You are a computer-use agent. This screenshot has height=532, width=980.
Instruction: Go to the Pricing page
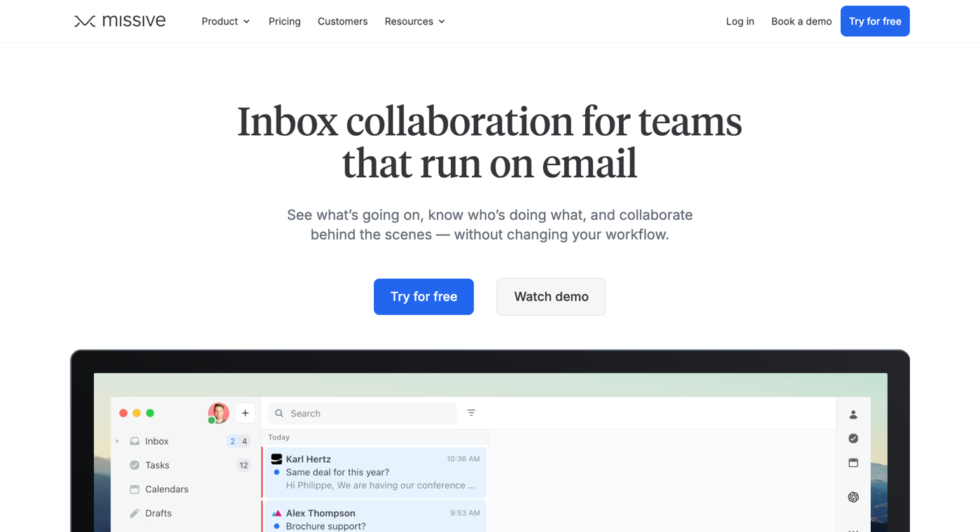pyautogui.click(x=284, y=22)
